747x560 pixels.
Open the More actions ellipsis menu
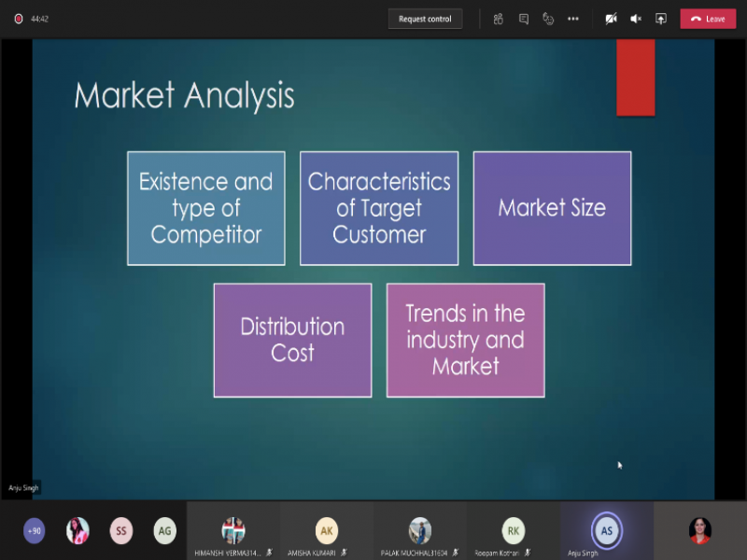coord(573,19)
